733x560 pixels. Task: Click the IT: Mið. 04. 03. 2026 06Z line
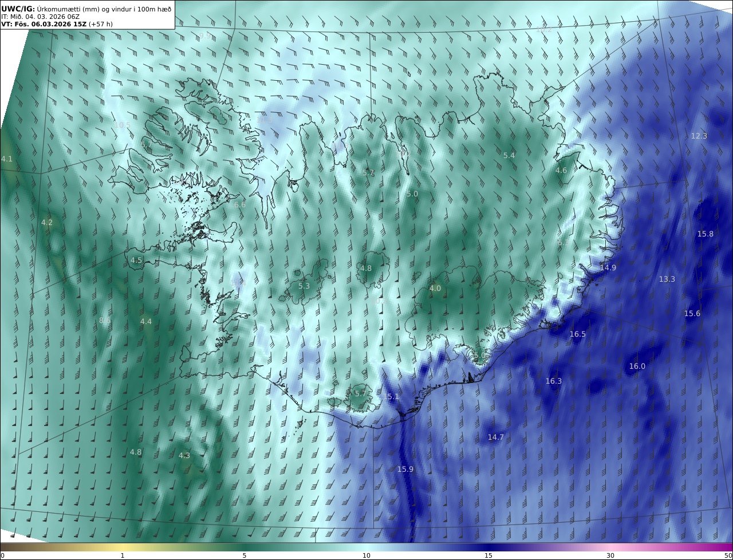40,17
